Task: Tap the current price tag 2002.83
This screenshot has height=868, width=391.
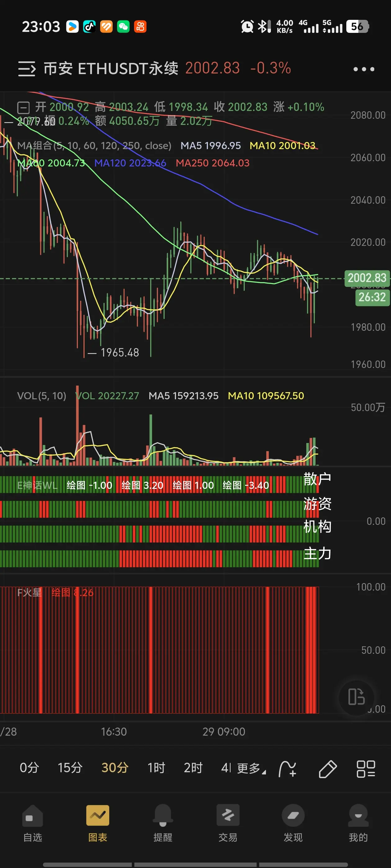Action: (367, 278)
